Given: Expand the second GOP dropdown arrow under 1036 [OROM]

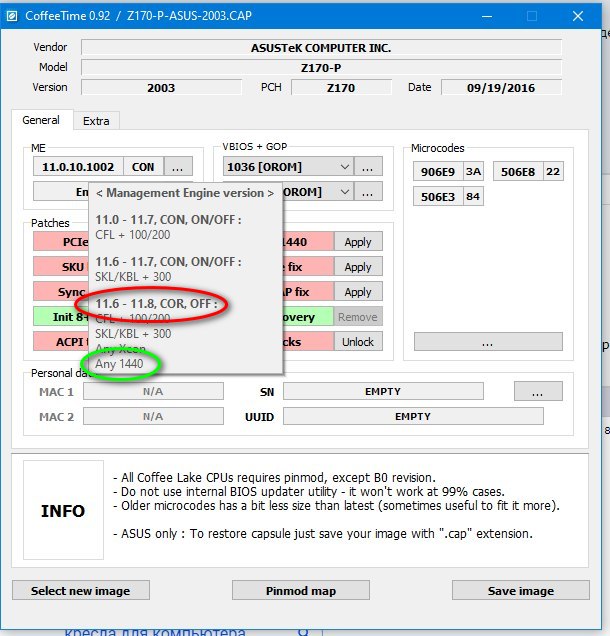Looking at the screenshot, I should click(345, 191).
